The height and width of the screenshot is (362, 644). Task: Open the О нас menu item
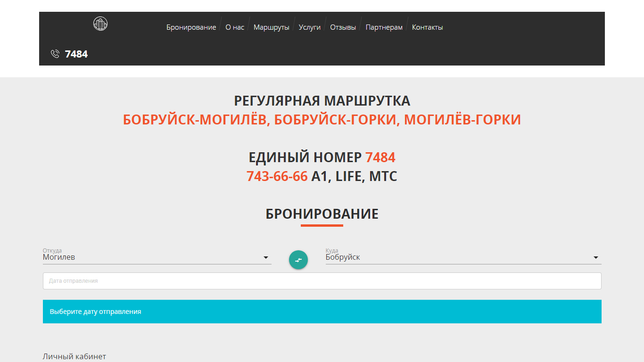pyautogui.click(x=235, y=27)
